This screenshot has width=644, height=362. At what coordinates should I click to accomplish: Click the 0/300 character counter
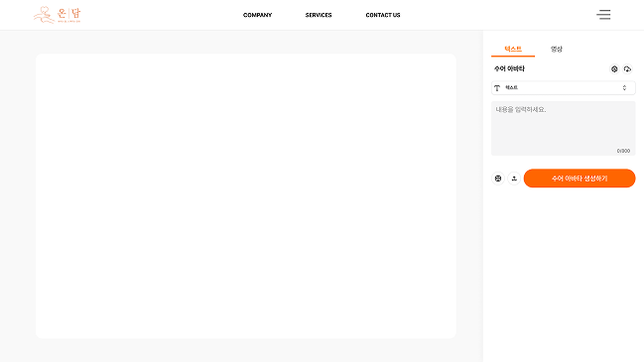point(623,151)
